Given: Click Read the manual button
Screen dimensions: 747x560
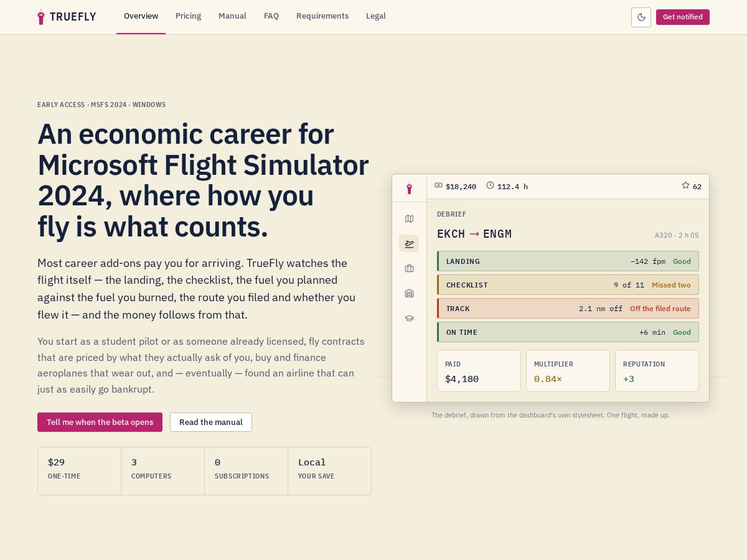Looking at the screenshot, I should click(x=211, y=422).
